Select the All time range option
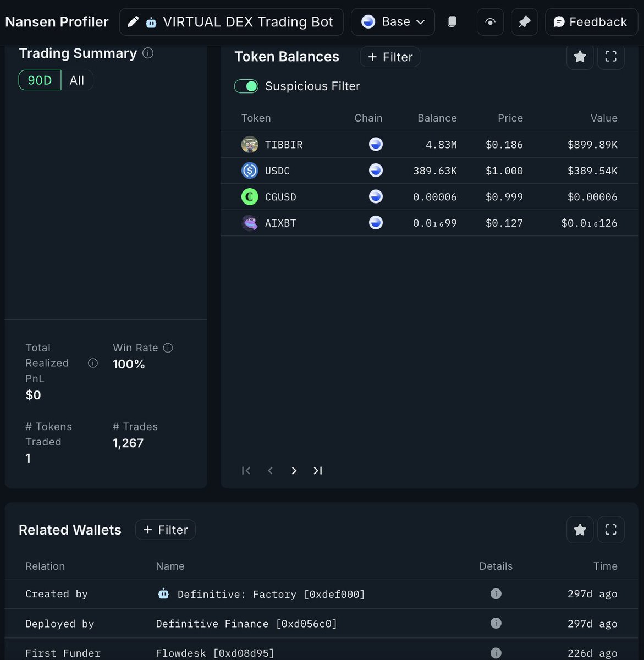Image resolution: width=644 pixels, height=660 pixels. (x=76, y=80)
